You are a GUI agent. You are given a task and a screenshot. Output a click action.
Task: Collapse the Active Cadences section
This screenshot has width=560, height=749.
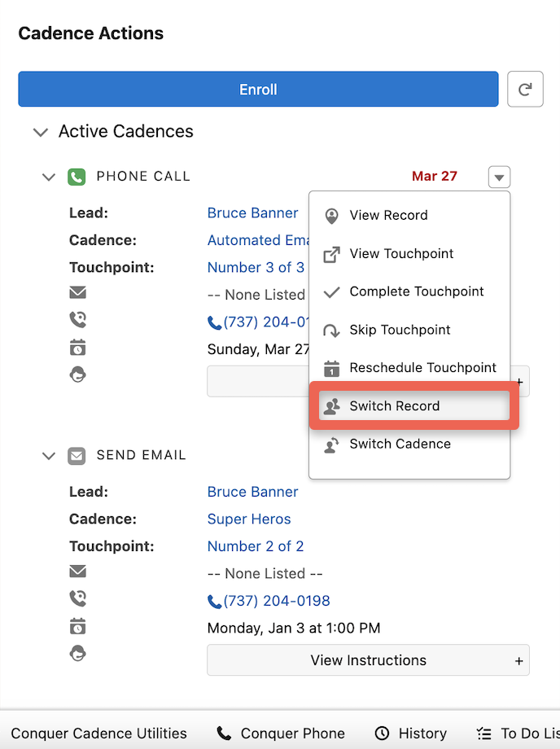(x=40, y=132)
